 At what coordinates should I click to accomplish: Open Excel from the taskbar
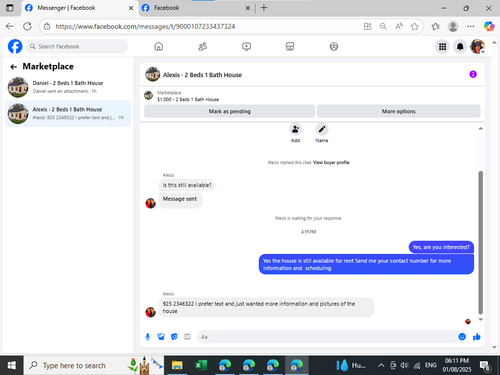[201, 365]
